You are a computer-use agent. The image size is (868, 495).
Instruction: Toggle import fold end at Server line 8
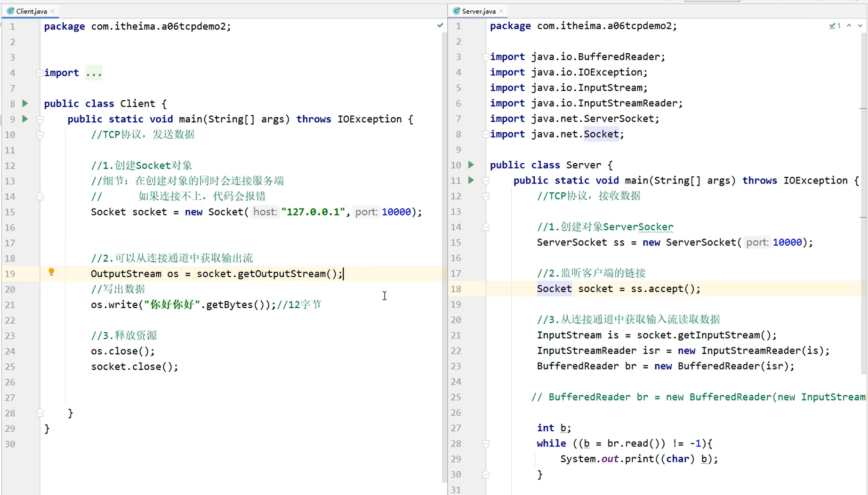pos(486,134)
